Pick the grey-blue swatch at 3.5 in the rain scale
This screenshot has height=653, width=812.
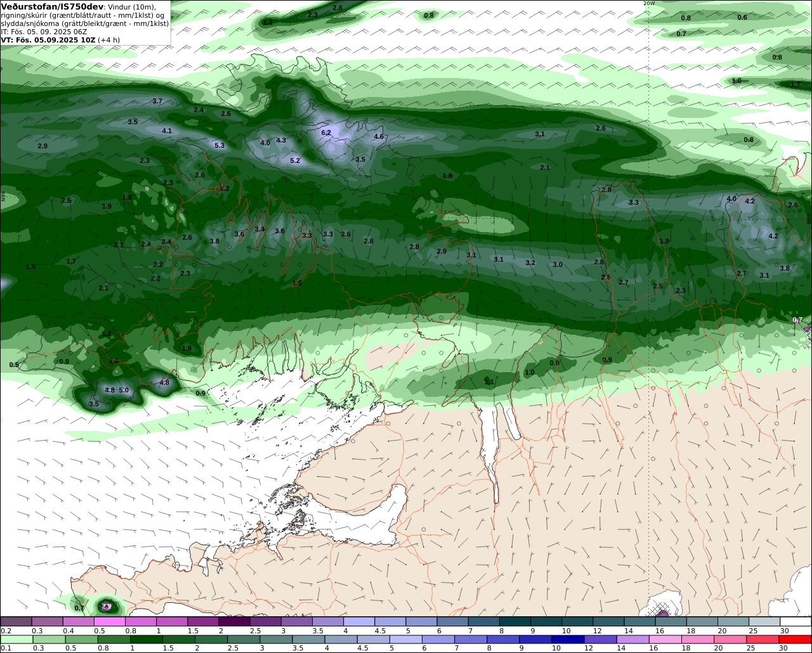pyautogui.click(x=308, y=639)
